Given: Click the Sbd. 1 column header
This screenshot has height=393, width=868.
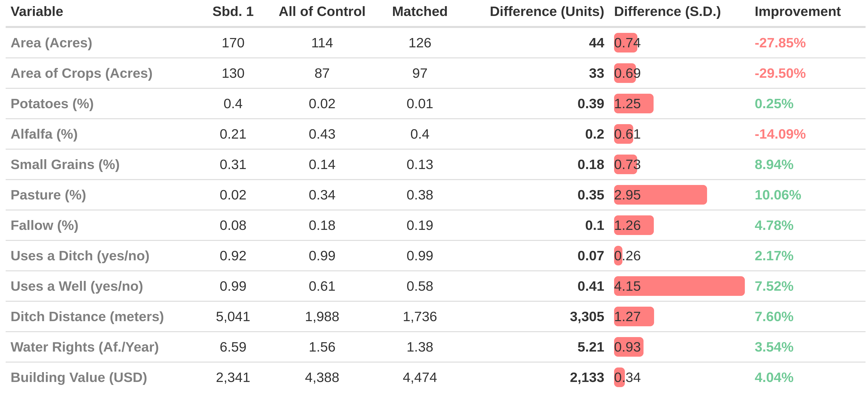Looking at the screenshot, I should 233,12.
